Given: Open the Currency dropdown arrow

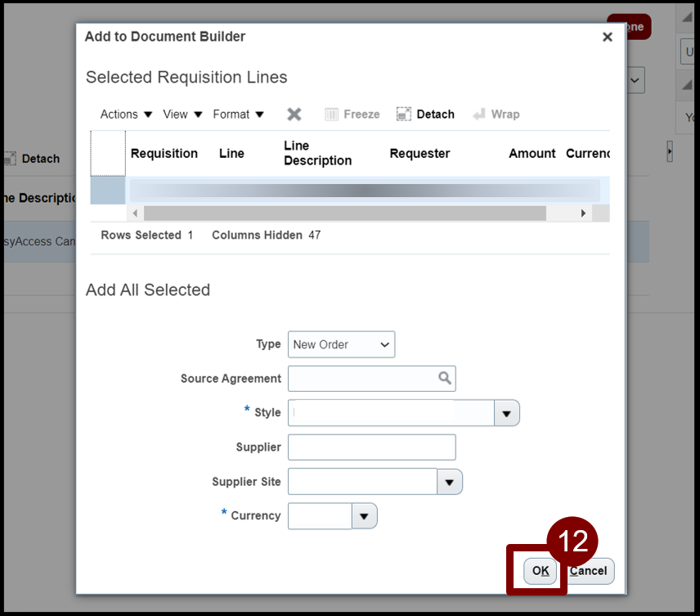Looking at the screenshot, I should (x=364, y=516).
